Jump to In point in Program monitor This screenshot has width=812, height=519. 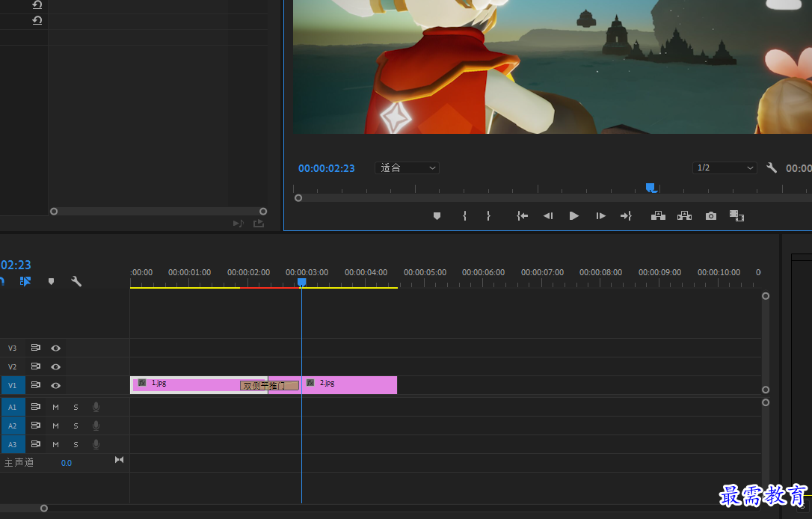(522, 216)
